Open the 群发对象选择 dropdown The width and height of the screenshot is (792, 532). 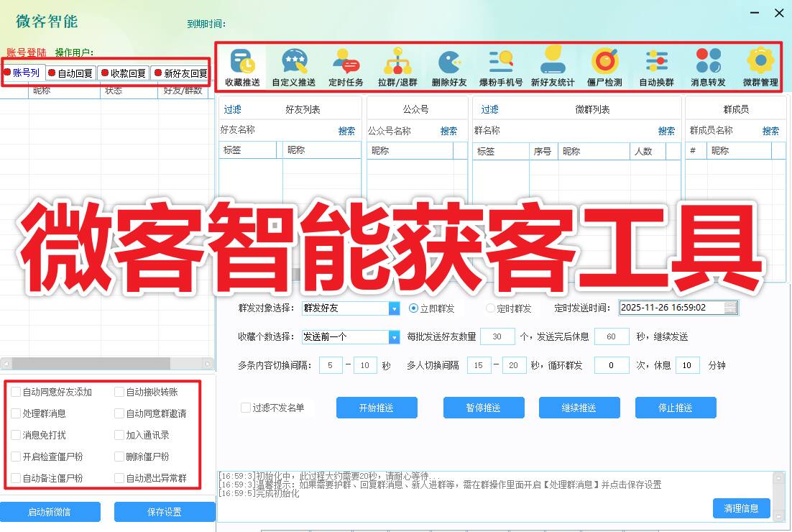393,308
